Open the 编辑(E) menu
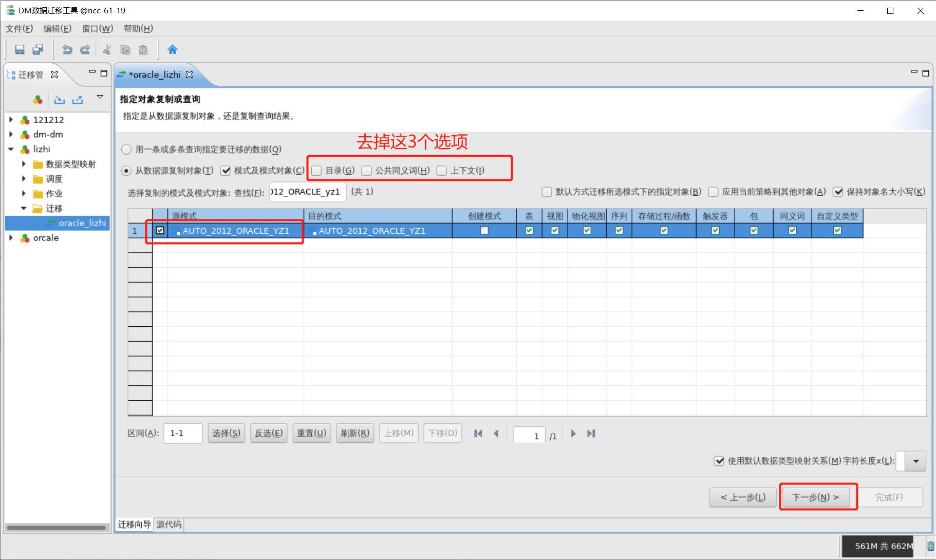936x560 pixels. pyautogui.click(x=58, y=28)
